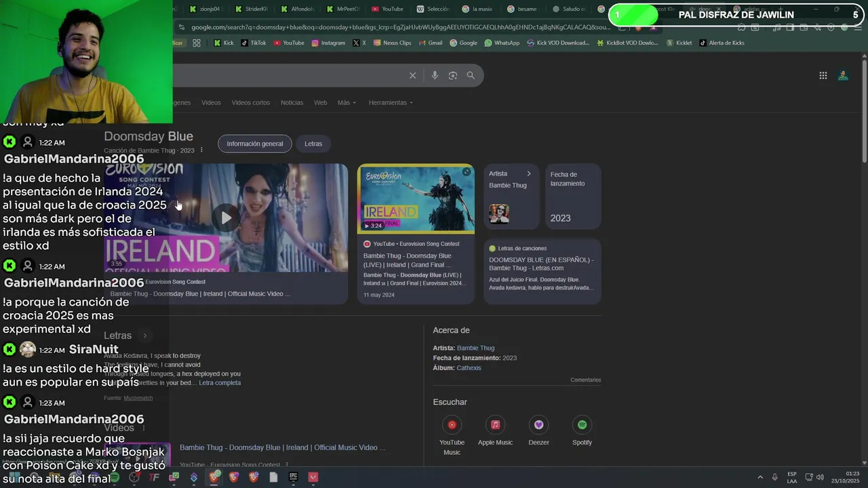
Task: Open the Comentarios feedback link
Action: point(586,380)
